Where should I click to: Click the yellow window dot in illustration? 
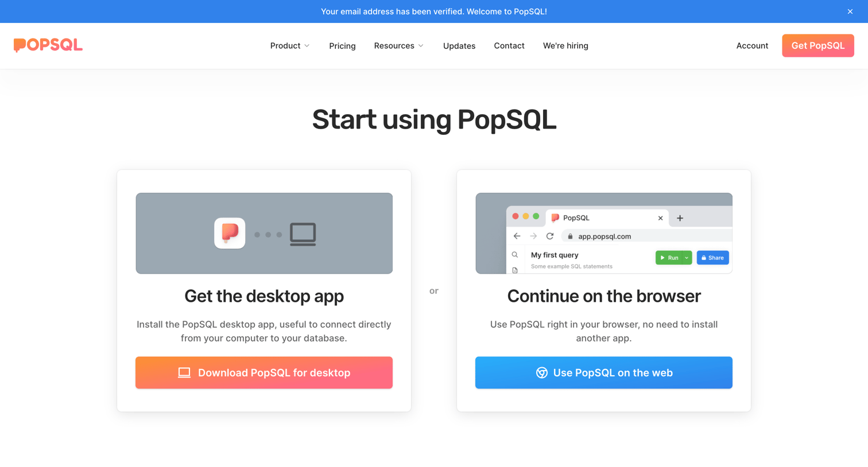526,216
